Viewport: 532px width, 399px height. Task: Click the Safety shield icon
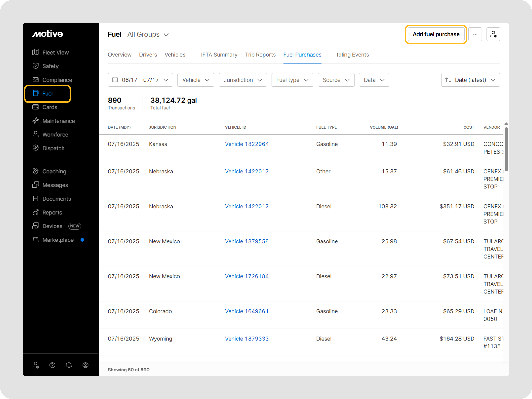point(36,66)
